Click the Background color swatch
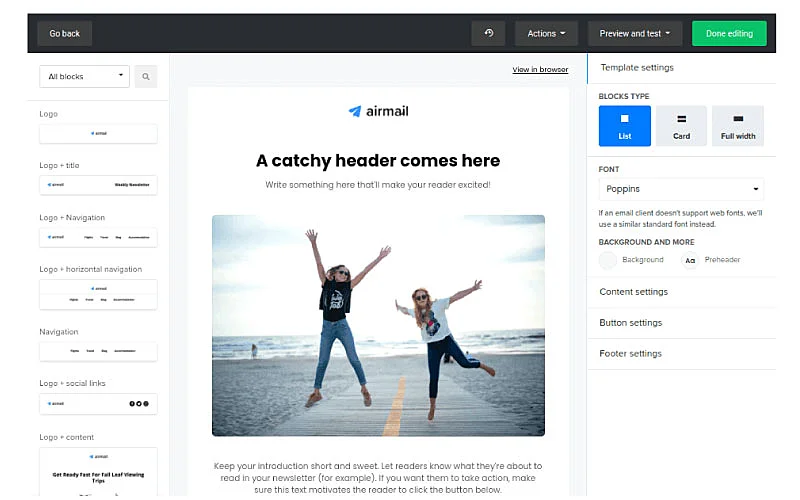The height and width of the screenshot is (500, 800). (608, 260)
